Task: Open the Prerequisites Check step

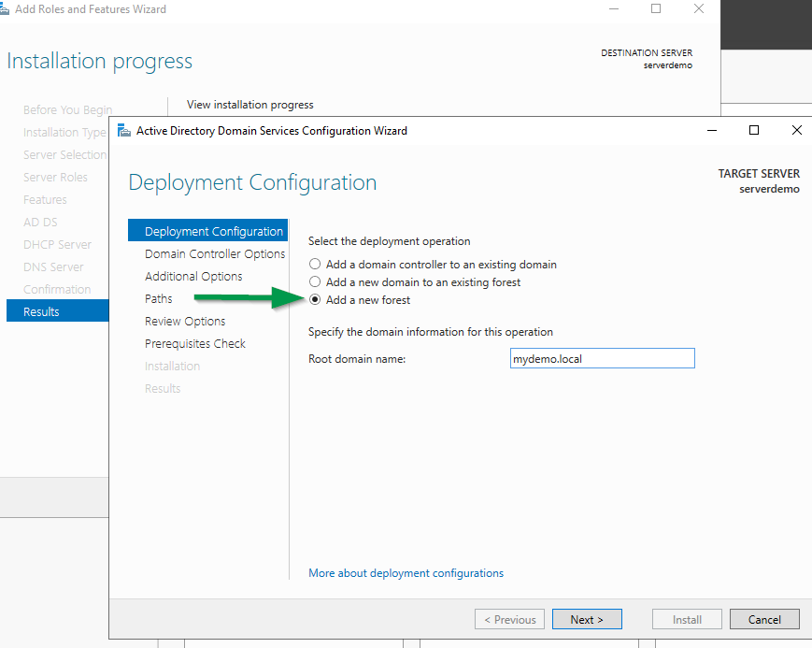Action: 194,343
